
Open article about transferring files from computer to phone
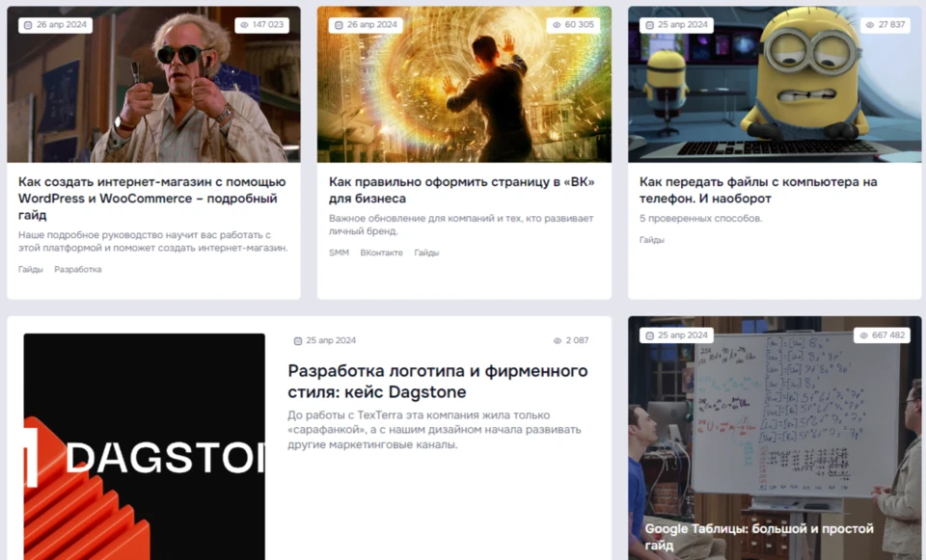[758, 190]
